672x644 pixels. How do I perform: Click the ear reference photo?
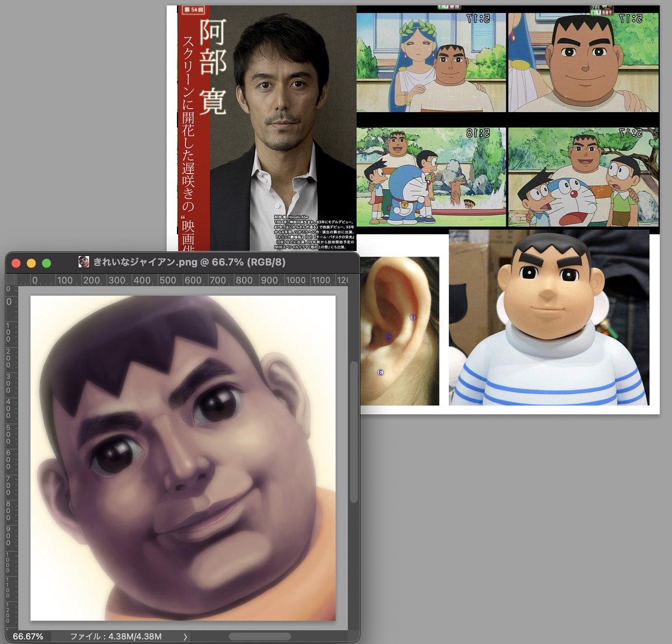[400, 331]
